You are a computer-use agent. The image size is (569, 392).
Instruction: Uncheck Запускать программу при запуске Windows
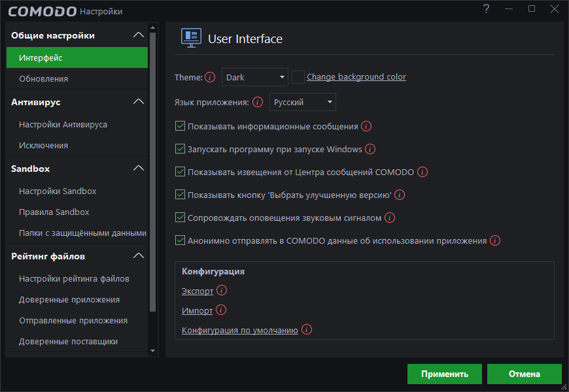tap(181, 149)
